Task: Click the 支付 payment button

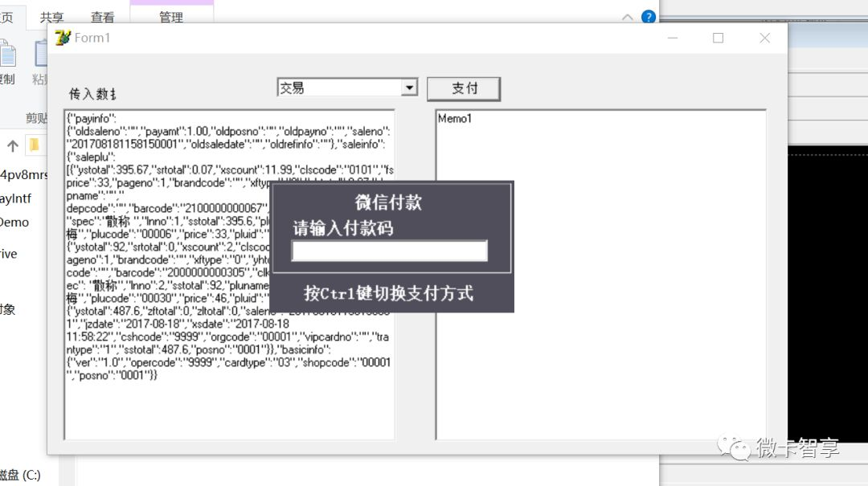Action: [x=464, y=88]
